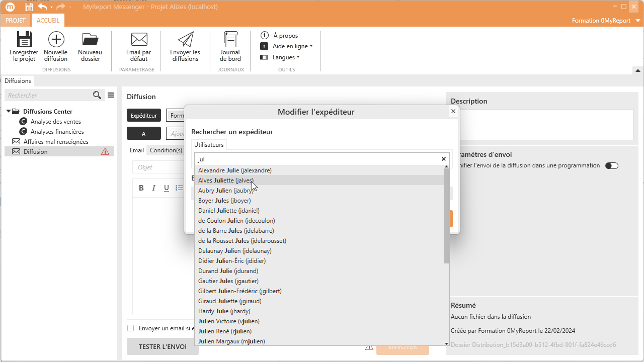644x362 pixels.
Task: Click the Enregistrer le projet save icon
Action: pyautogui.click(x=24, y=40)
